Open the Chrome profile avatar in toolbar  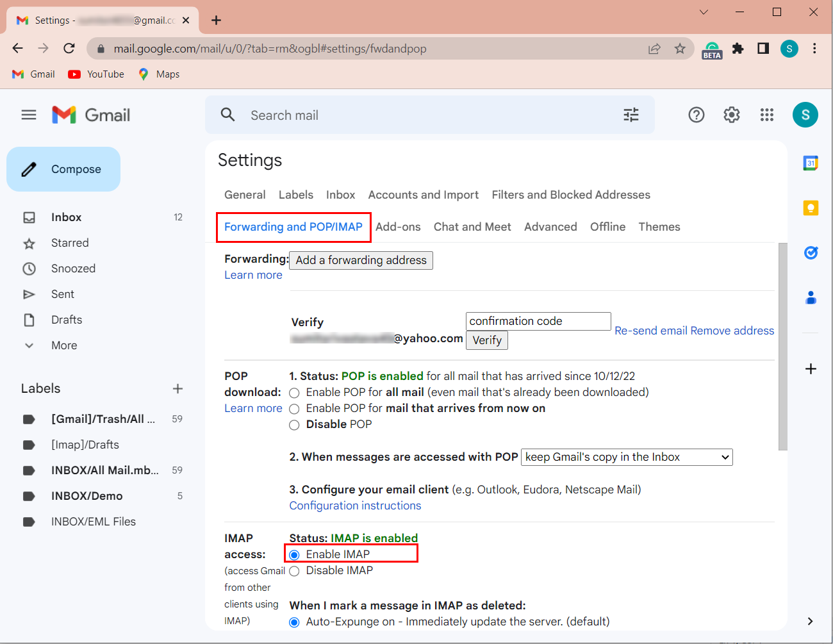[789, 49]
